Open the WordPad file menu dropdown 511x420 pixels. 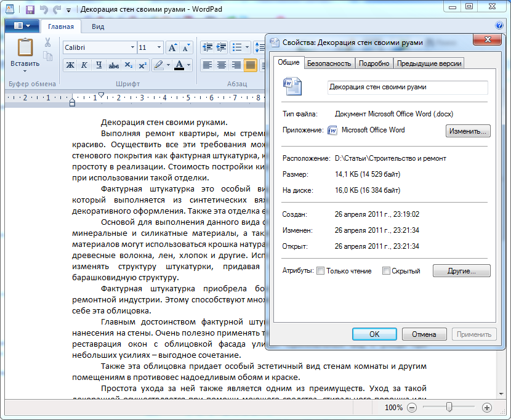pos(22,26)
